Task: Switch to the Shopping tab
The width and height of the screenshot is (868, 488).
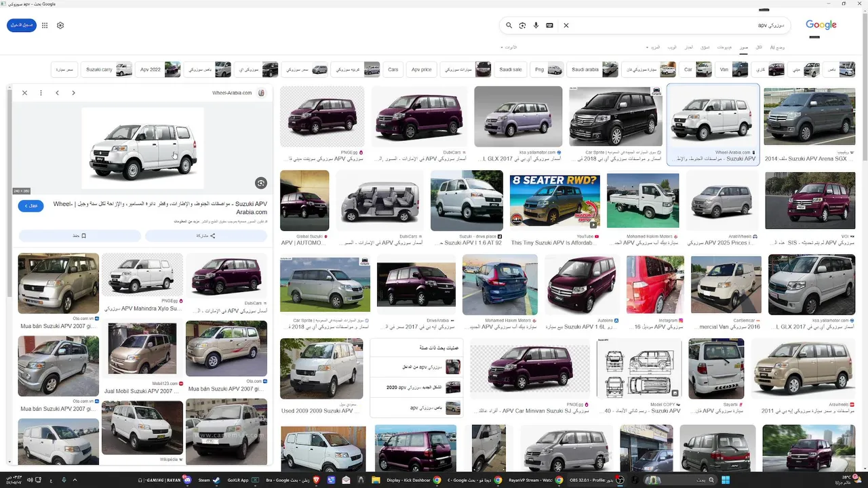Action: coord(705,47)
